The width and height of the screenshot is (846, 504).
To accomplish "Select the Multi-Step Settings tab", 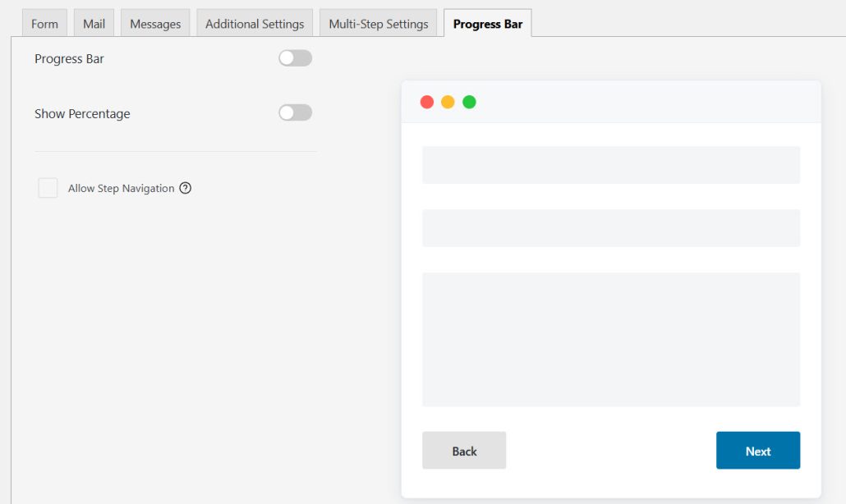I will tap(378, 24).
